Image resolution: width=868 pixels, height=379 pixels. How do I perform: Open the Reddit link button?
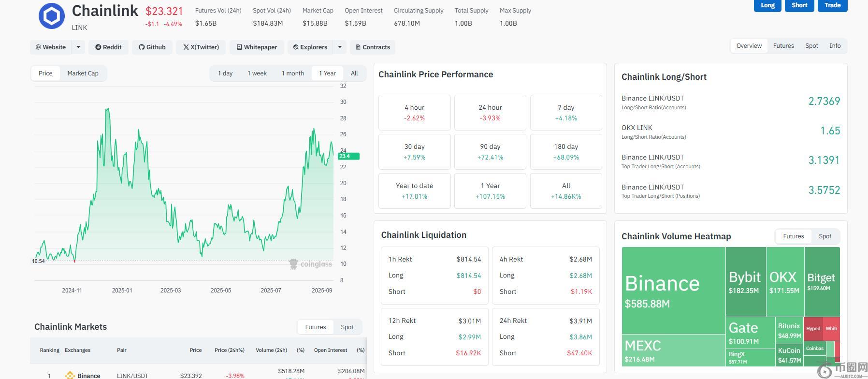(108, 47)
